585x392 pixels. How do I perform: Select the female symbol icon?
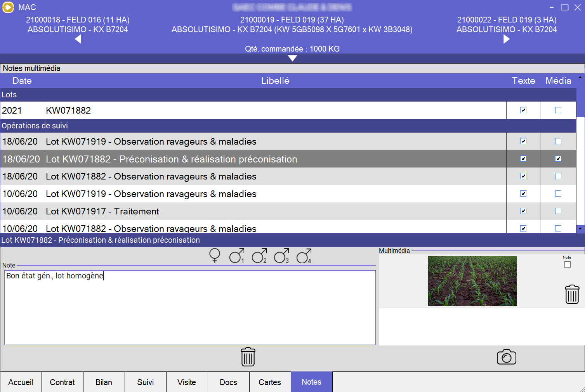215,256
